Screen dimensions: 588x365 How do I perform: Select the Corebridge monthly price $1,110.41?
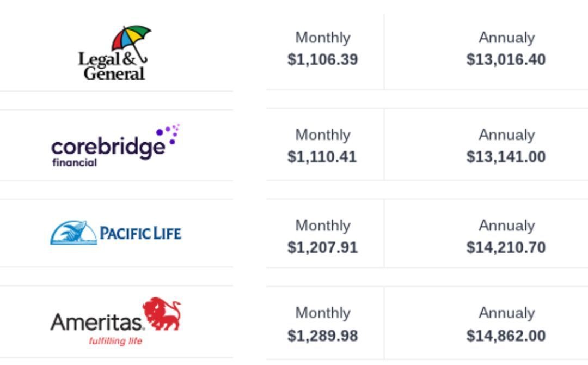(322, 157)
